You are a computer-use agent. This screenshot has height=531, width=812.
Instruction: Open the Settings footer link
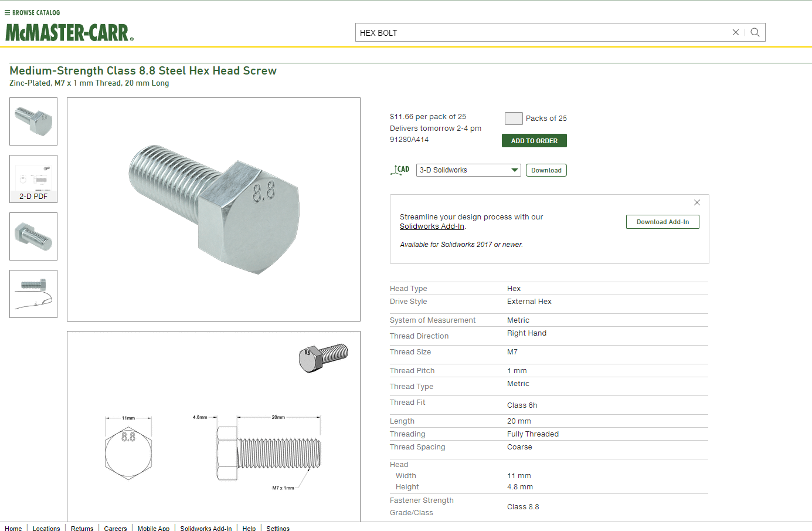tap(278, 528)
